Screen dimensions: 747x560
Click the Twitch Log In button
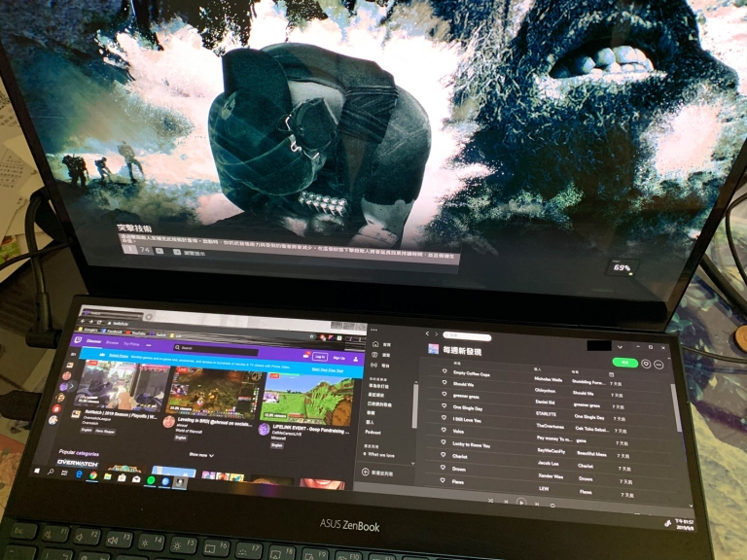coord(320,356)
